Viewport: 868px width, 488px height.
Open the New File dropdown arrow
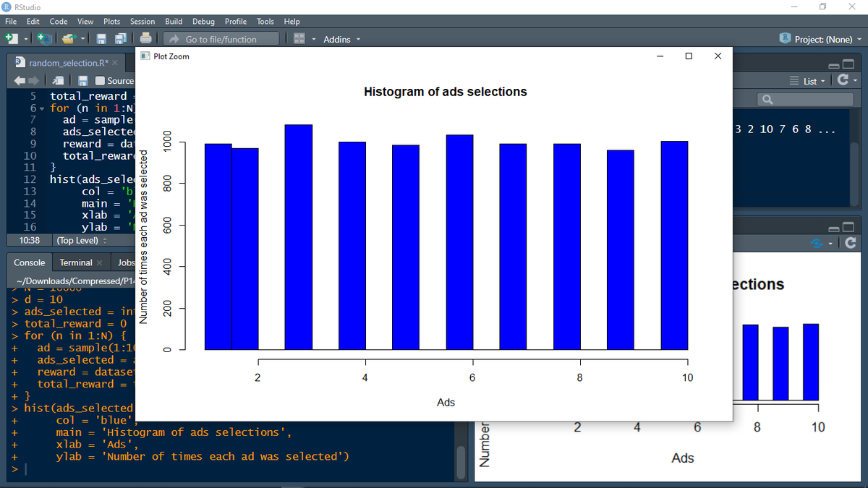[25, 39]
